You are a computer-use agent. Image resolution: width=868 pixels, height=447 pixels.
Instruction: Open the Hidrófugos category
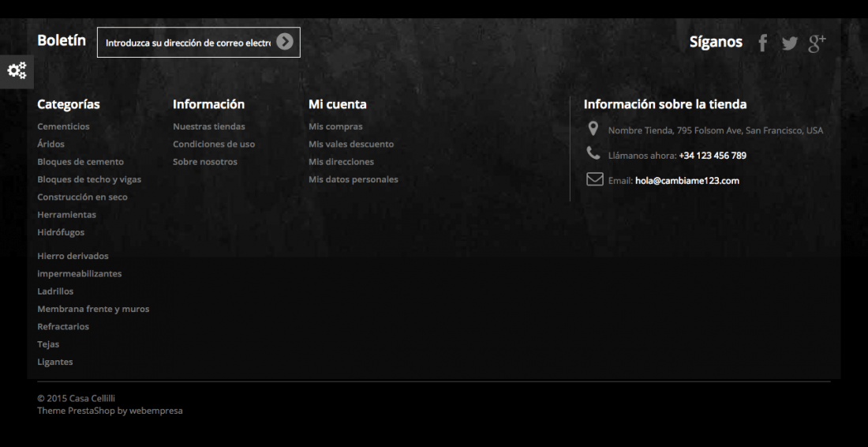61,232
